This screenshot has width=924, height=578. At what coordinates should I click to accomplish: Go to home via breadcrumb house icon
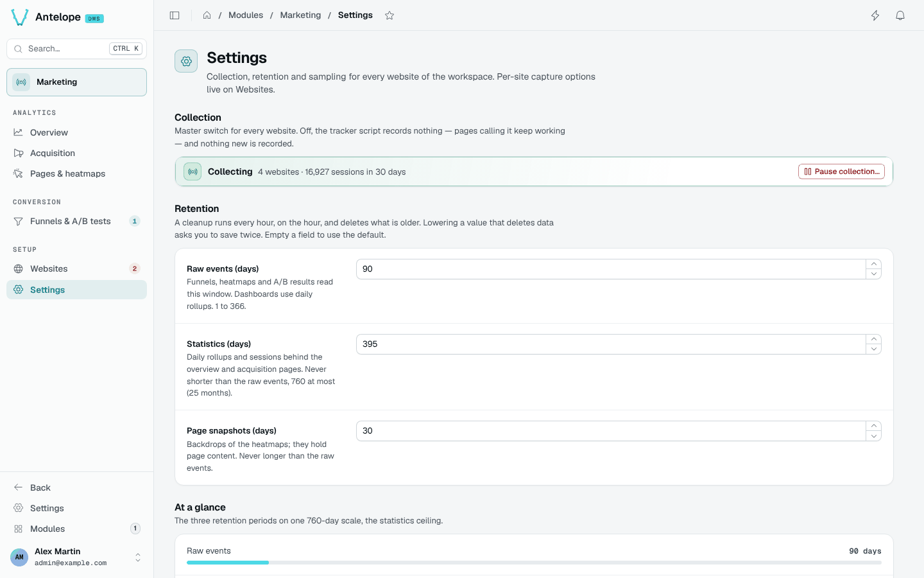[x=207, y=15]
